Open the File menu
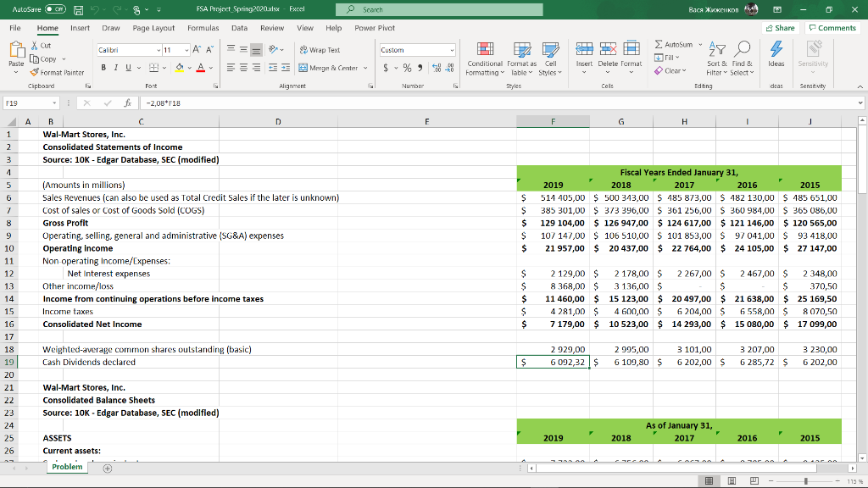This screenshot has height=488, width=868. point(15,28)
